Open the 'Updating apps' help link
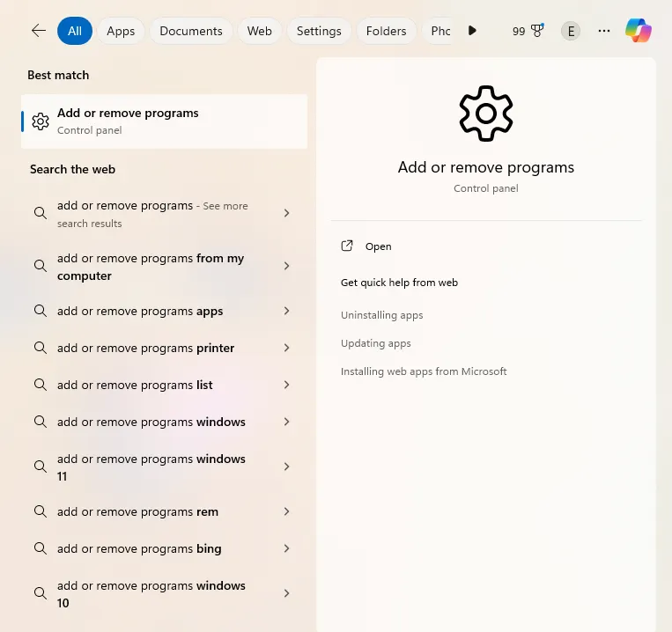 point(376,343)
